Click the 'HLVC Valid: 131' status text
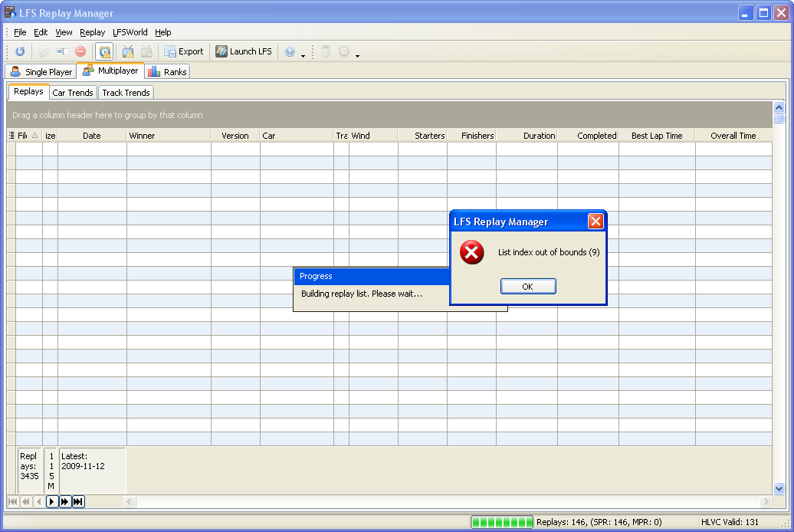This screenshot has height=532, width=794. pos(730,522)
